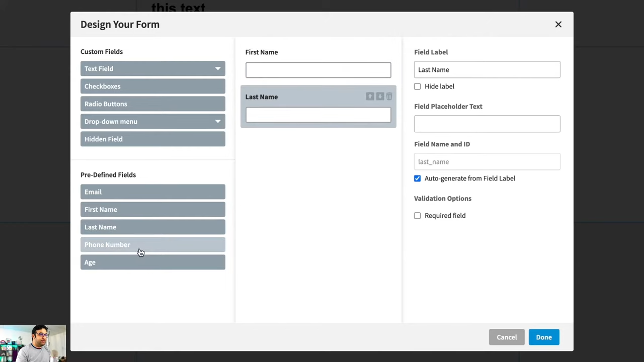644x362 pixels.
Task: Mark the field as Required
Action: 417,216
